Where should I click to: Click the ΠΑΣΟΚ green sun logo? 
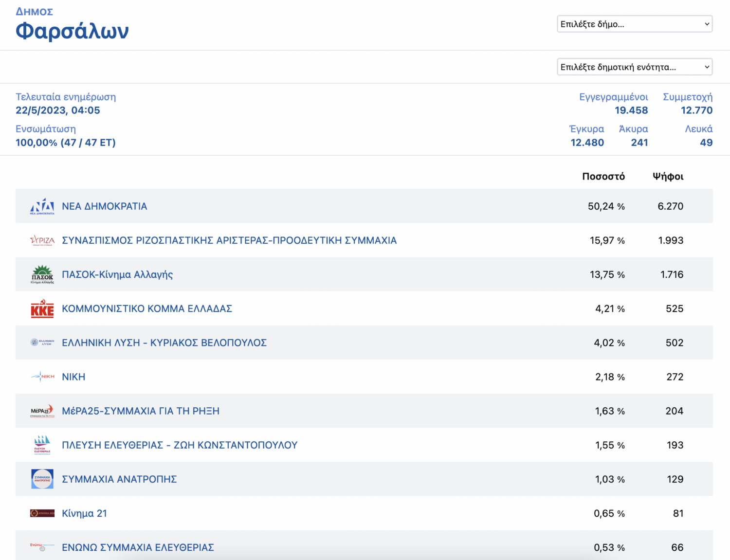click(42, 274)
